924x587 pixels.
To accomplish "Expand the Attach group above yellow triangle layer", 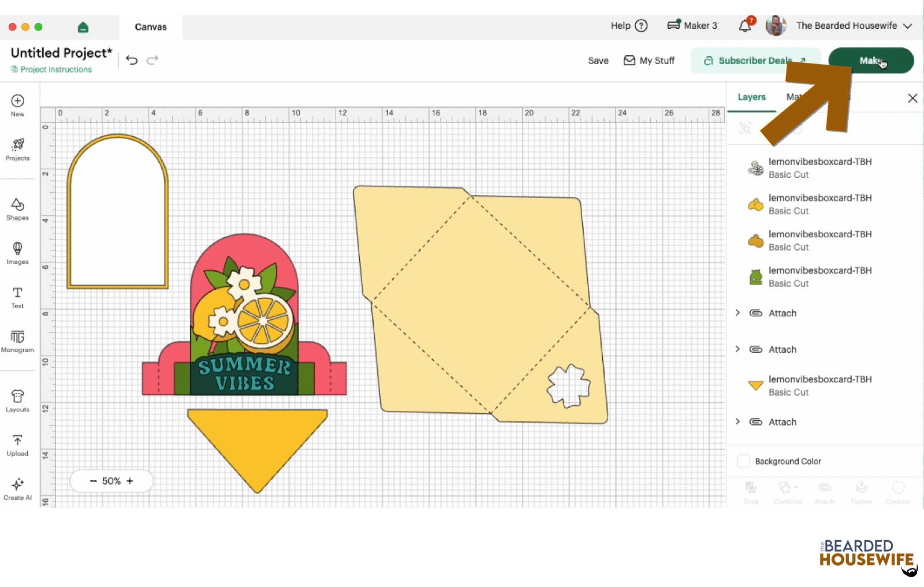I will click(737, 349).
